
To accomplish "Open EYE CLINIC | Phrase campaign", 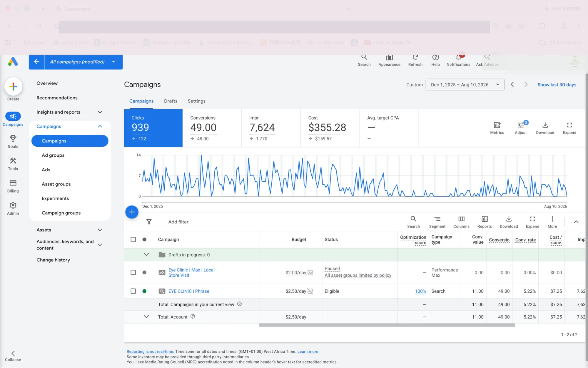I will click(189, 291).
